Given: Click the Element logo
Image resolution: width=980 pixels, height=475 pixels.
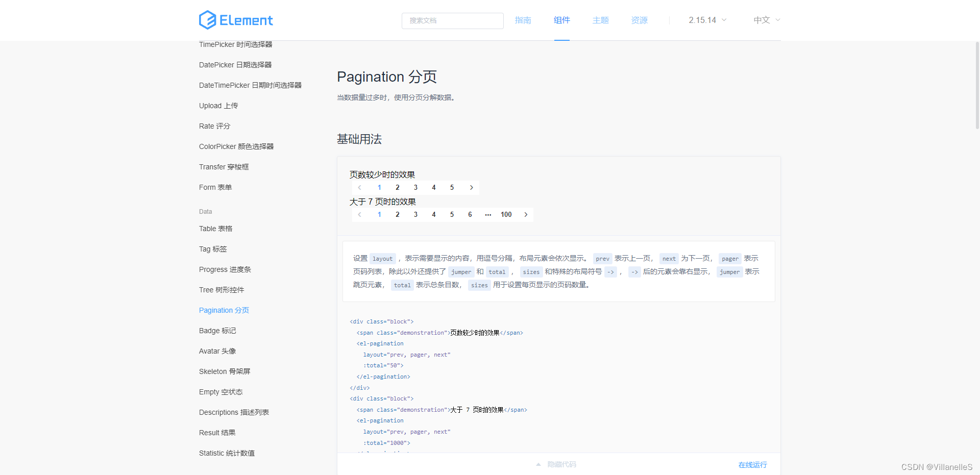Looking at the screenshot, I should pyautogui.click(x=236, y=20).
